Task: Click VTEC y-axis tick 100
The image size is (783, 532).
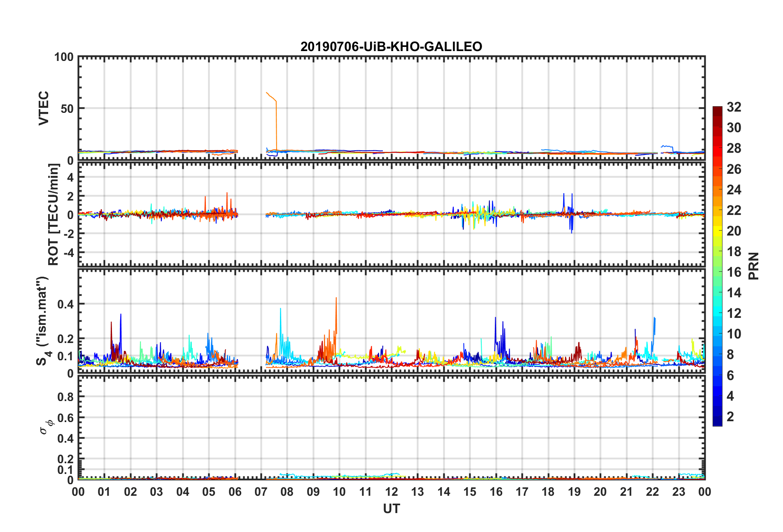Action: coord(64,57)
